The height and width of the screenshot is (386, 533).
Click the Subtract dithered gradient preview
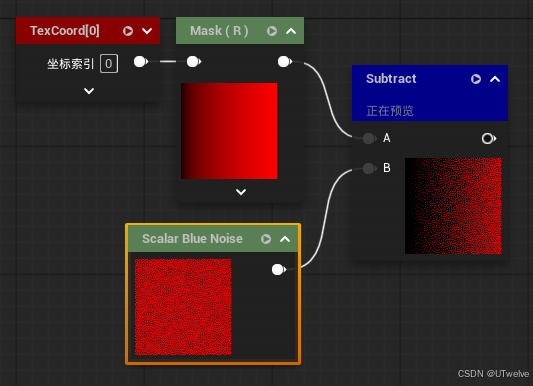point(453,206)
